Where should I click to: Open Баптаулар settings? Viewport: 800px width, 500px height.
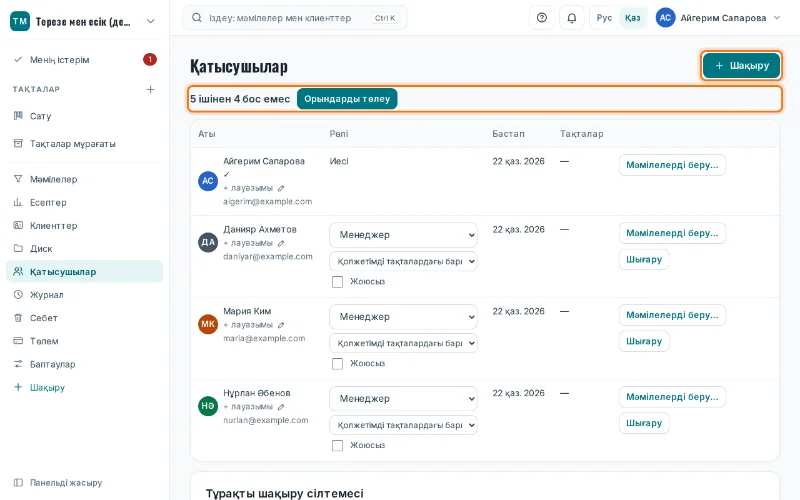pyautogui.click(x=85, y=364)
